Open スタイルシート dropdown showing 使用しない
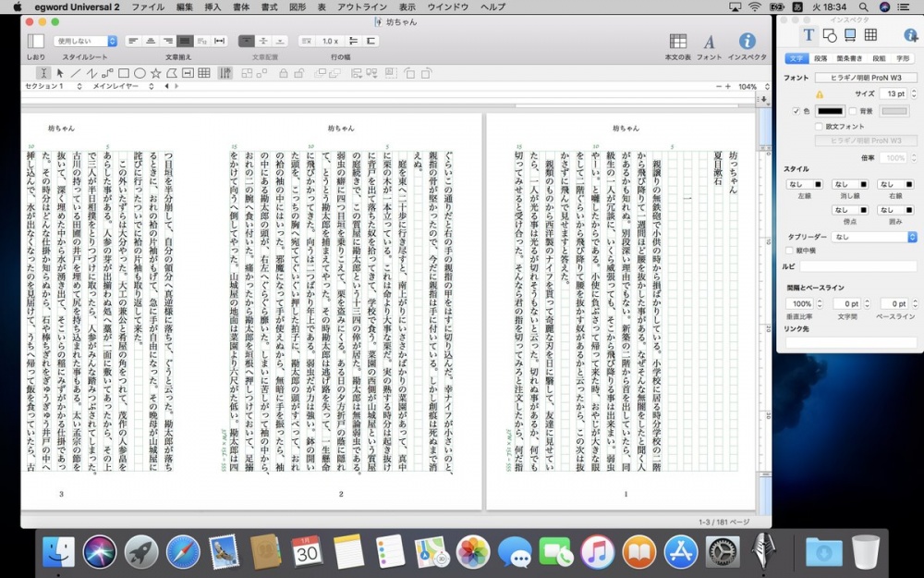This screenshot has width=924, height=578. coord(85,42)
